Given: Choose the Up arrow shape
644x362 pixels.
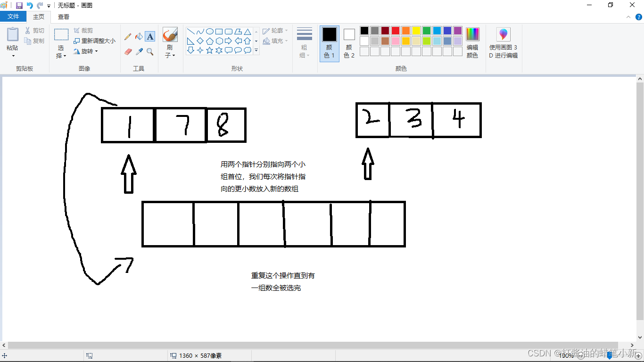Looking at the screenshot, I should tap(247, 41).
